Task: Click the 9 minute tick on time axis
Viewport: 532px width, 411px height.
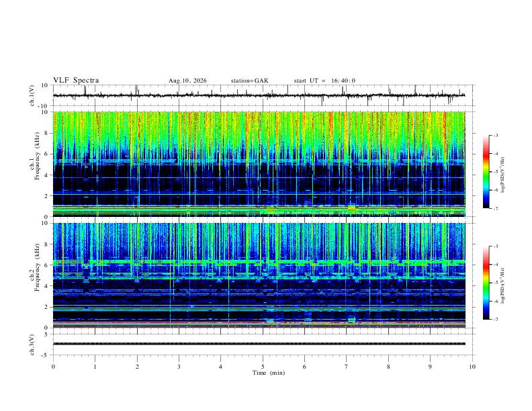Action: (430, 367)
